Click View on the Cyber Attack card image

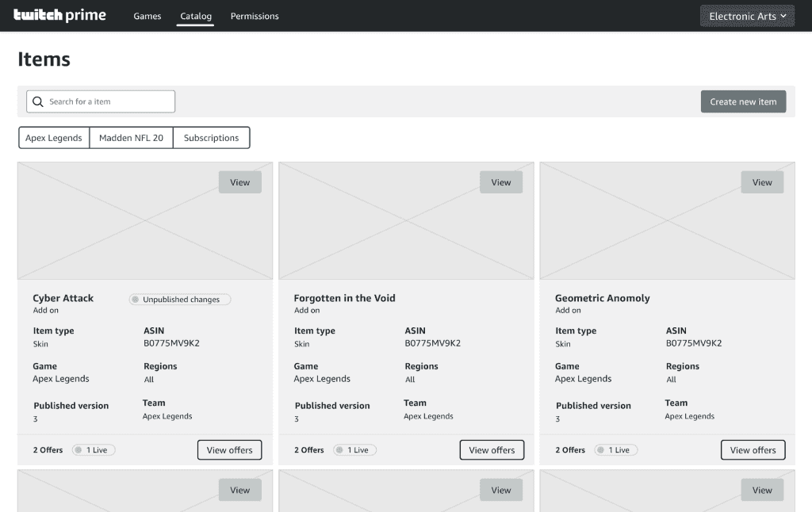click(x=239, y=182)
